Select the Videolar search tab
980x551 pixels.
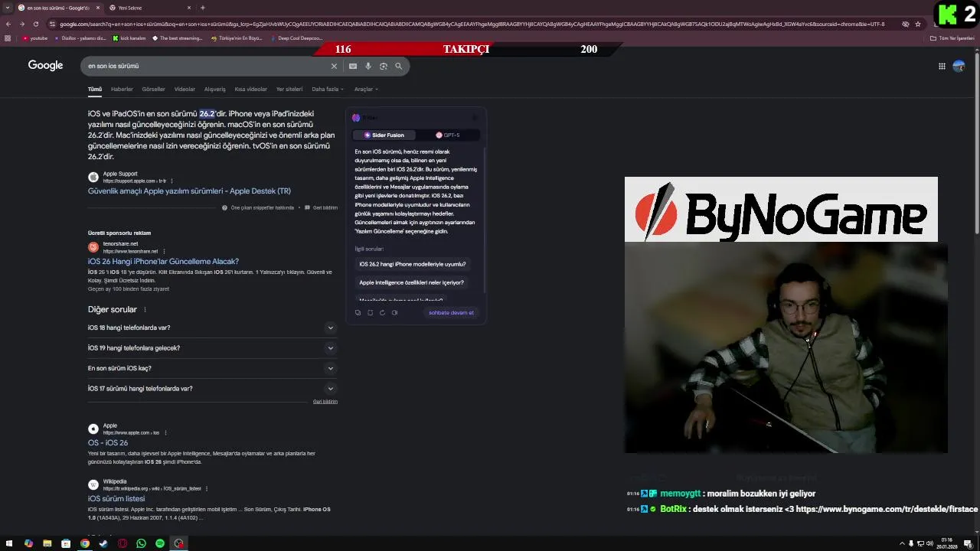pyautogui.click(x=185, y=89)
